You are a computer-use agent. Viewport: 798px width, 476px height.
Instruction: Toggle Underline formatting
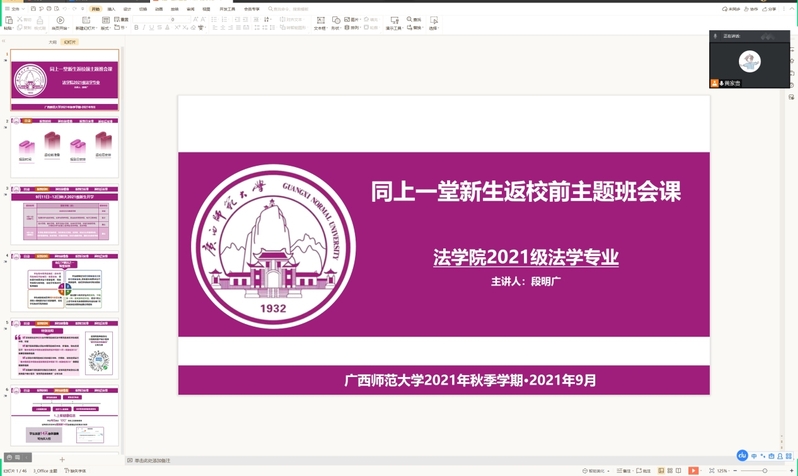(152, 27)
